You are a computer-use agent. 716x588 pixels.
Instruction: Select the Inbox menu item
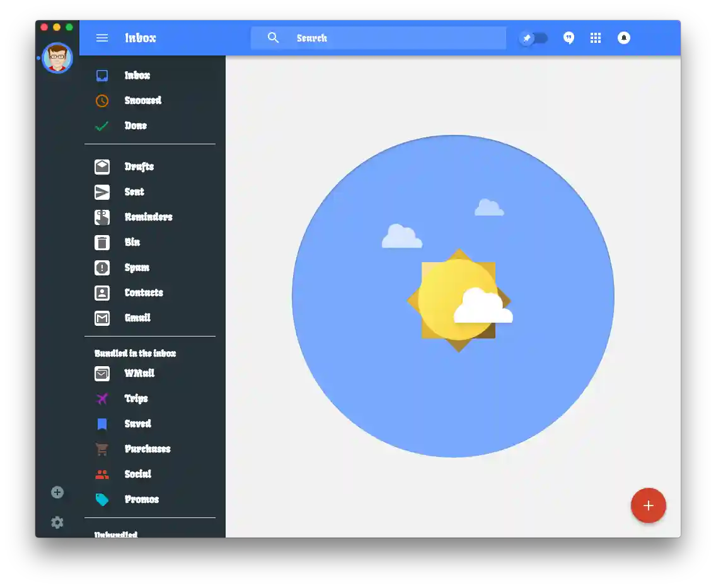(x=137, y=76)
